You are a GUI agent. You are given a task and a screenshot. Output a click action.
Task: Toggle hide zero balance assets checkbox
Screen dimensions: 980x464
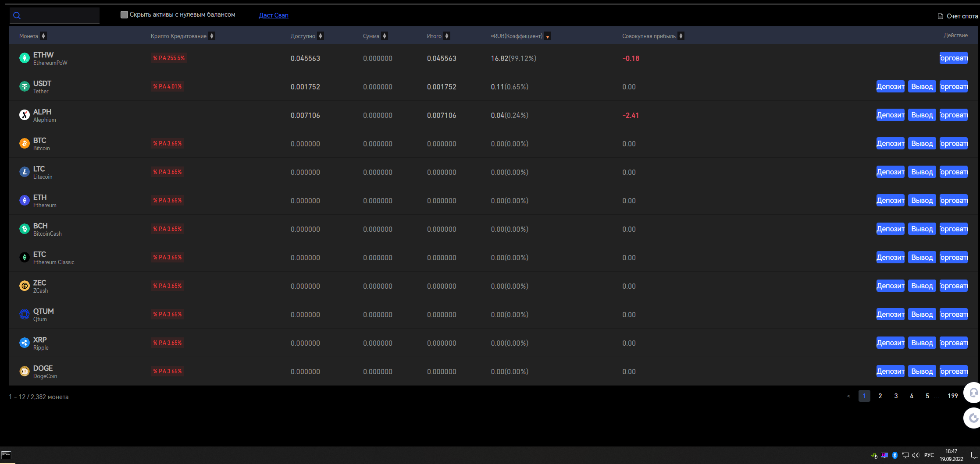(x=124, y=14)
